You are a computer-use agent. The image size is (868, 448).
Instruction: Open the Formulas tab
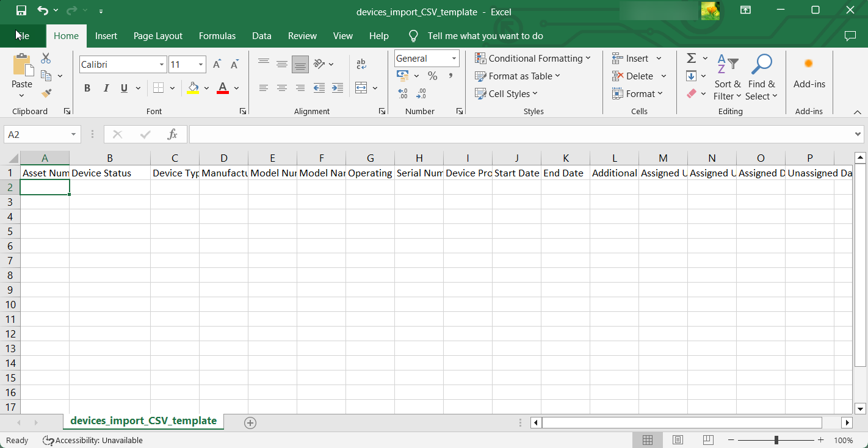(x=217, y=36)
